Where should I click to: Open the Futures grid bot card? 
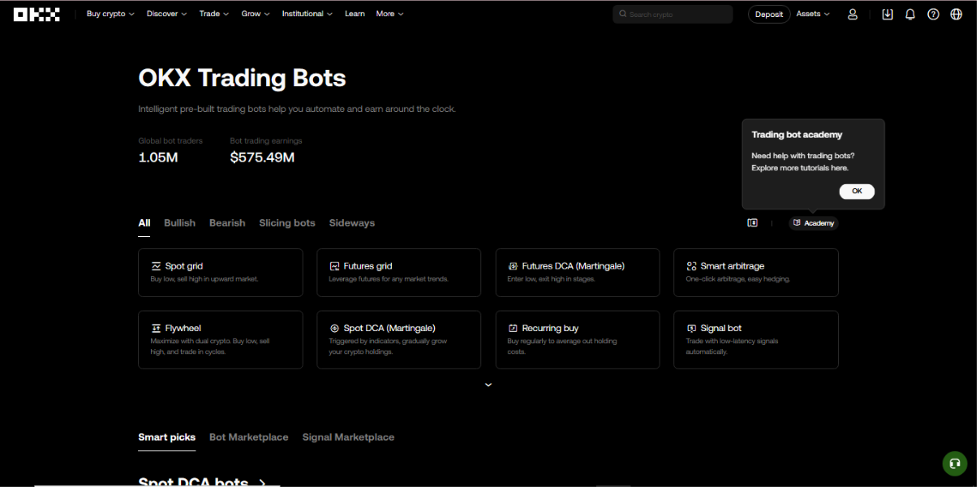pyautogui.click(x=399, y=273)
